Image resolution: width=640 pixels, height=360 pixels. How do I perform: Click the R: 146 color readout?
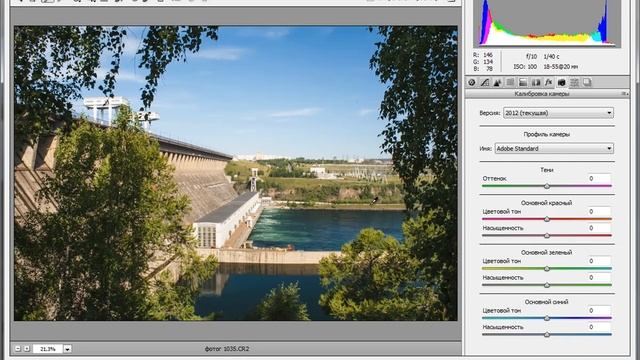483,55
